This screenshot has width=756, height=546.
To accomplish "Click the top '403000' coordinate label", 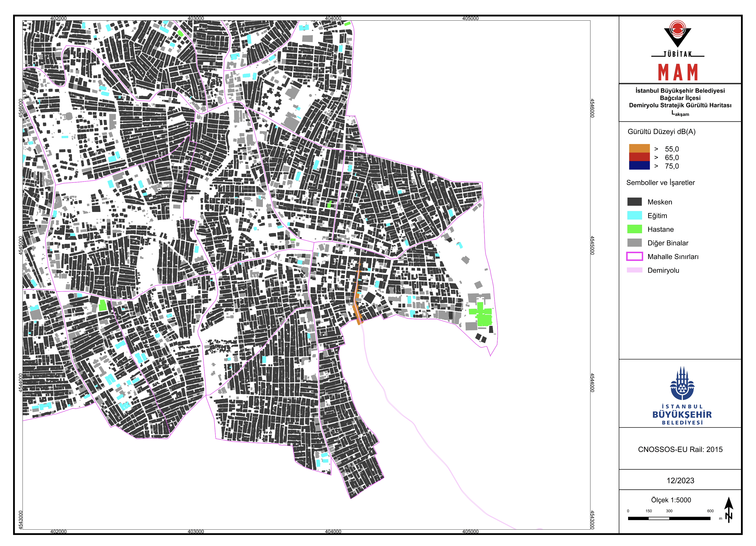I will tap(196, 18).
